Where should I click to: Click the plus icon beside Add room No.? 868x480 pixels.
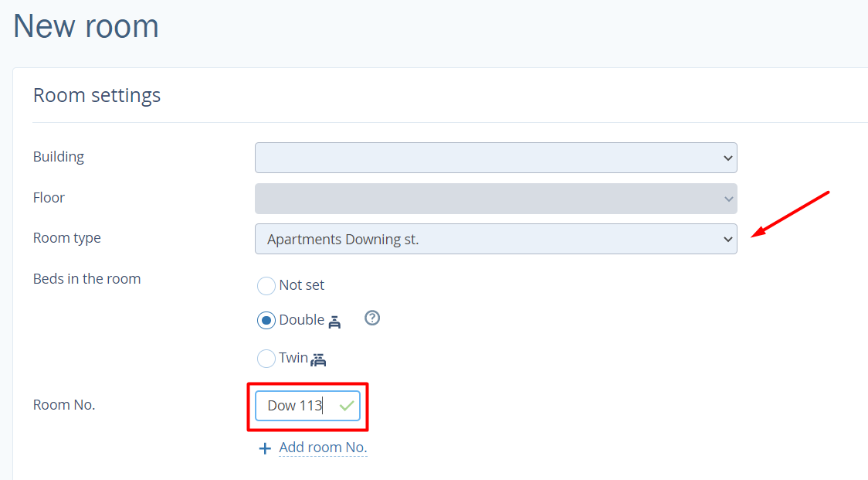pyautogui.click(x=265, y=448)
